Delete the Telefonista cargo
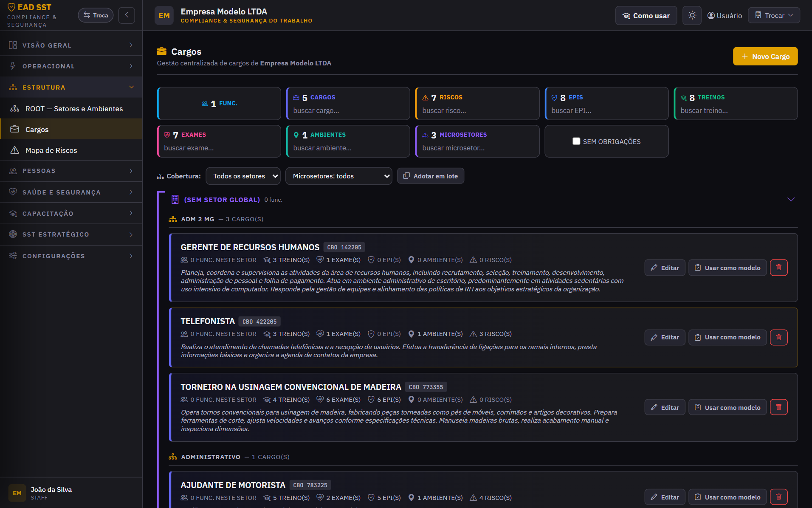The height and width of the screenshot is (508, 812). click(778, 337)
